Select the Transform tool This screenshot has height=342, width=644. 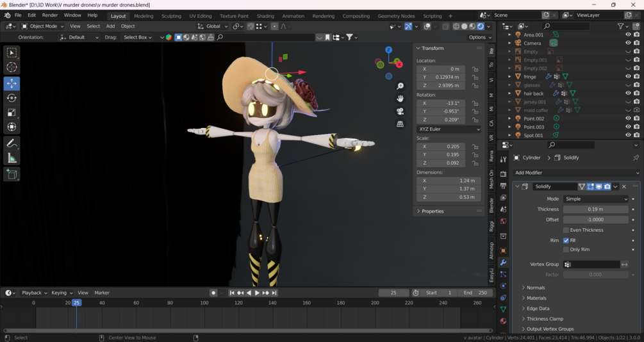pos(12,126)
